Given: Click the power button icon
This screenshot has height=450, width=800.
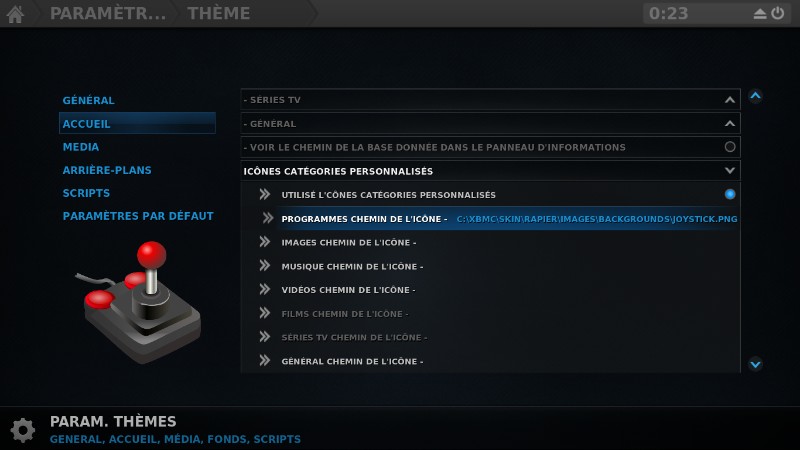Looking at the screenshot, I should pyautogui.click(x=778, y=13).
